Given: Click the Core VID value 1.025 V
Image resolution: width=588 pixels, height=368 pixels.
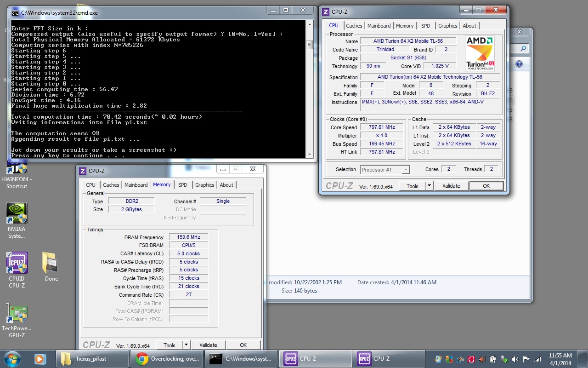Looking at the screenshot, I should coord(441,66).
